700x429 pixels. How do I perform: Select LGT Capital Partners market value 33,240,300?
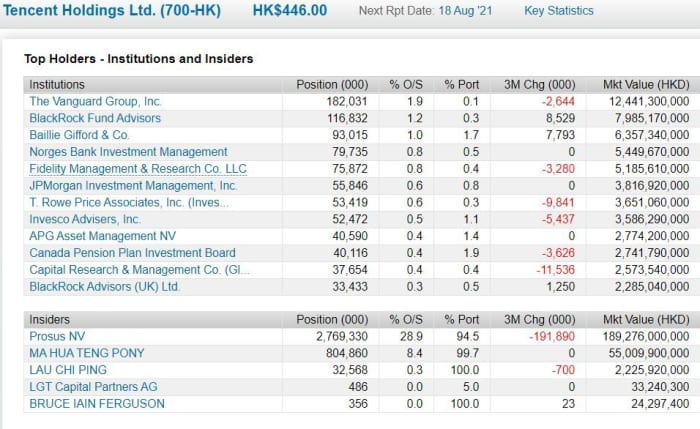[660, 387]
